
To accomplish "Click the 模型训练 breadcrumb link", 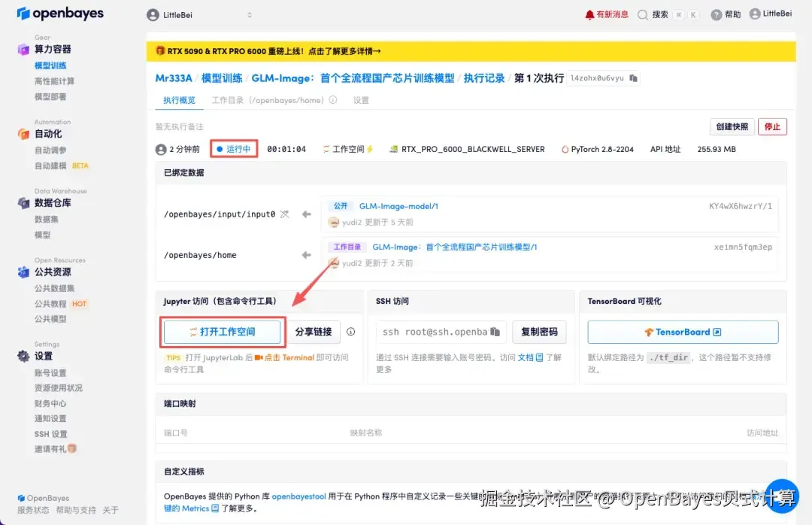I will [x=222, y=78].
